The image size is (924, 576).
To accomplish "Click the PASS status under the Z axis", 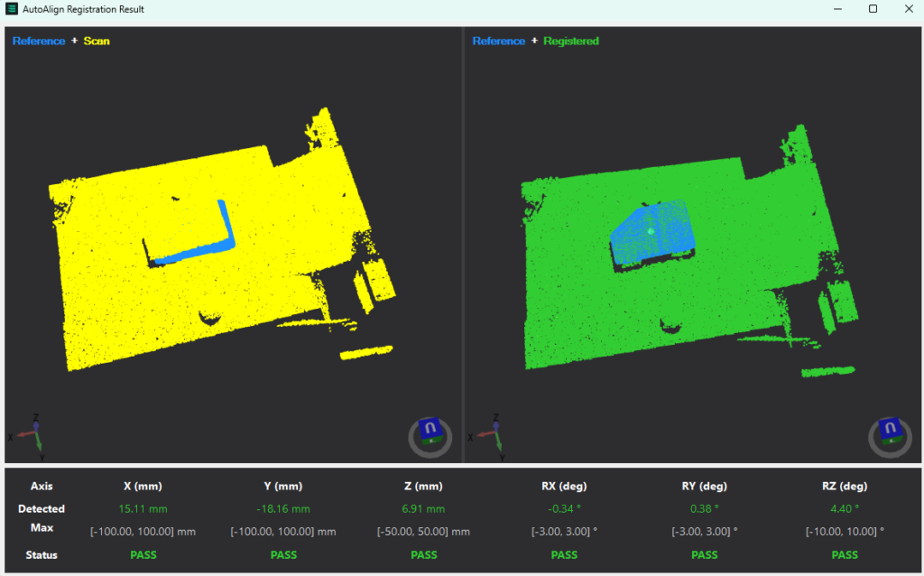I will coord(423,554).
